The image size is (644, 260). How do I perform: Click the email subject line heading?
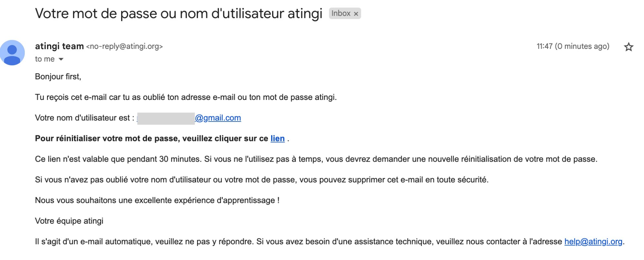tap(179, 13)
